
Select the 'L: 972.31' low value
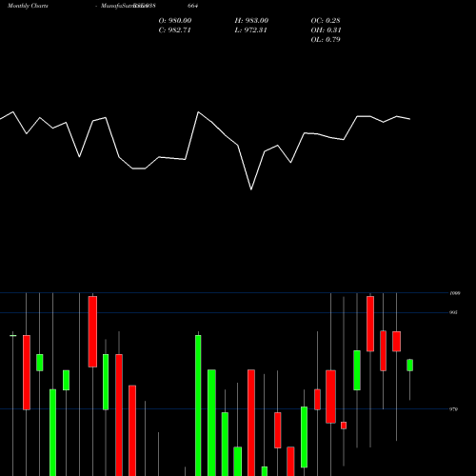[250, 30]
